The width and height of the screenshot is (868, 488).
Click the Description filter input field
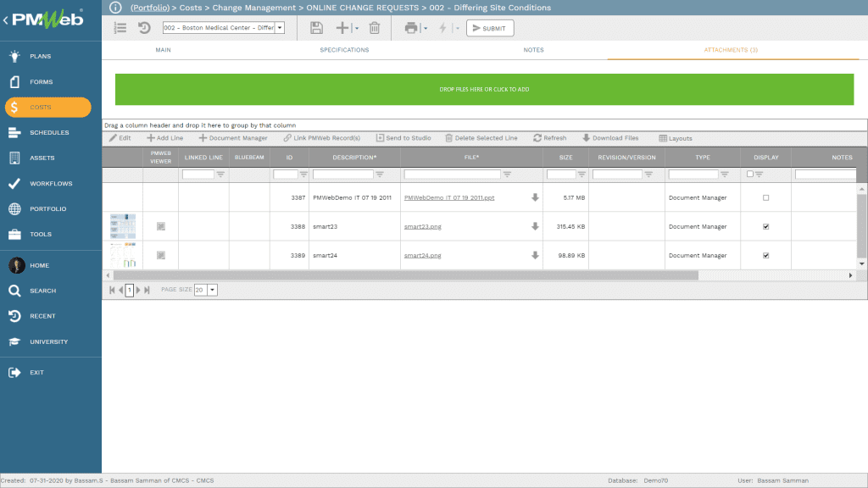pos(342,174)
